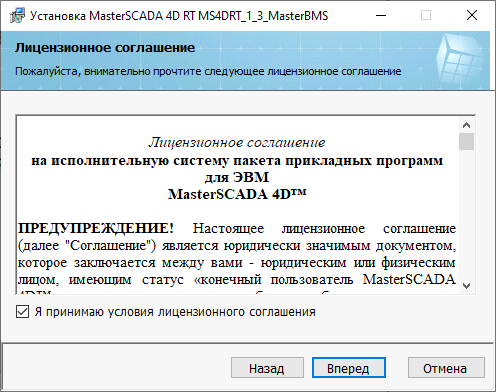
Task: Minimize the installer window
Action: point(381,16)
